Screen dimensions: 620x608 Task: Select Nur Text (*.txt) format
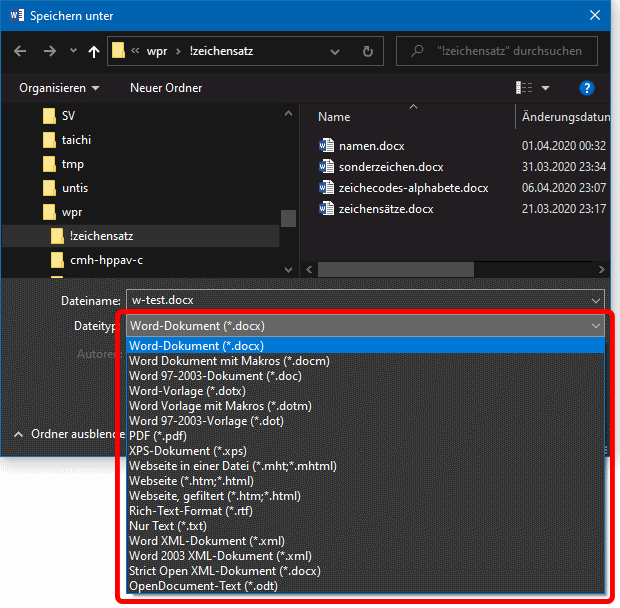166,526
